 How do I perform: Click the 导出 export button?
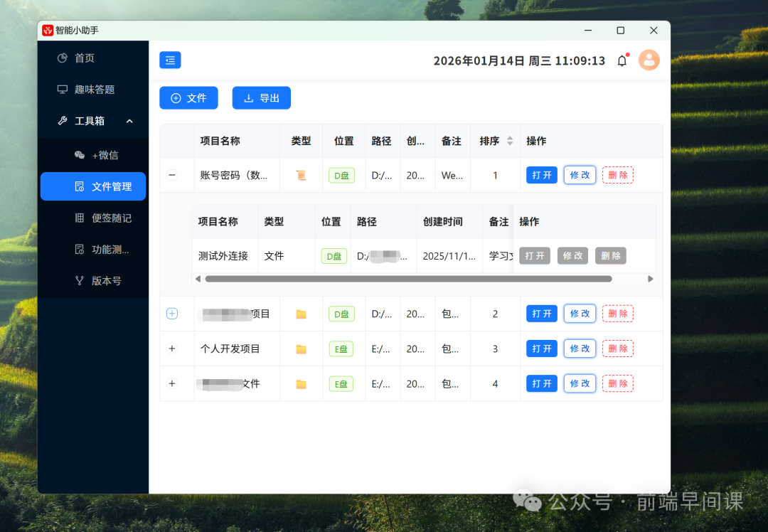coord(262,98)
